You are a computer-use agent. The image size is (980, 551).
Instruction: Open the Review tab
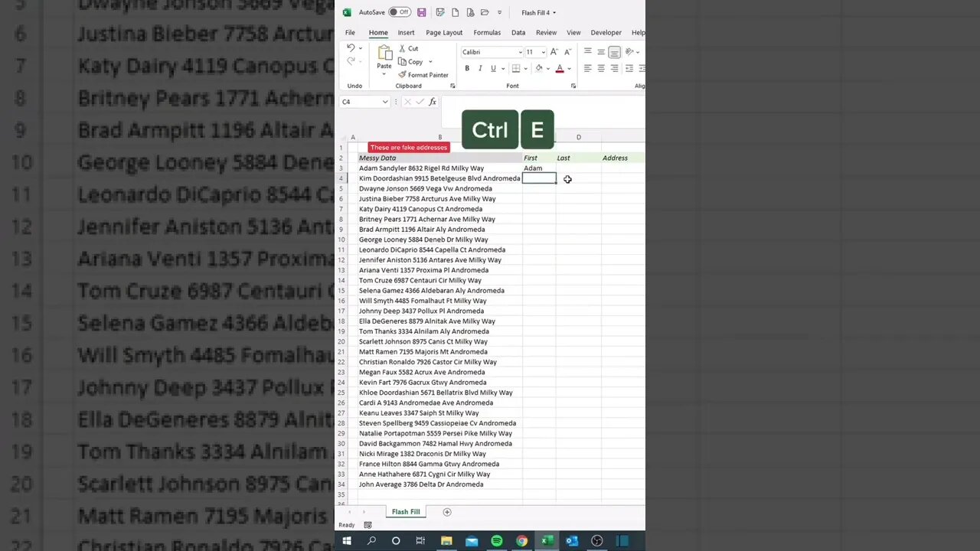click(x=546, y=33)
